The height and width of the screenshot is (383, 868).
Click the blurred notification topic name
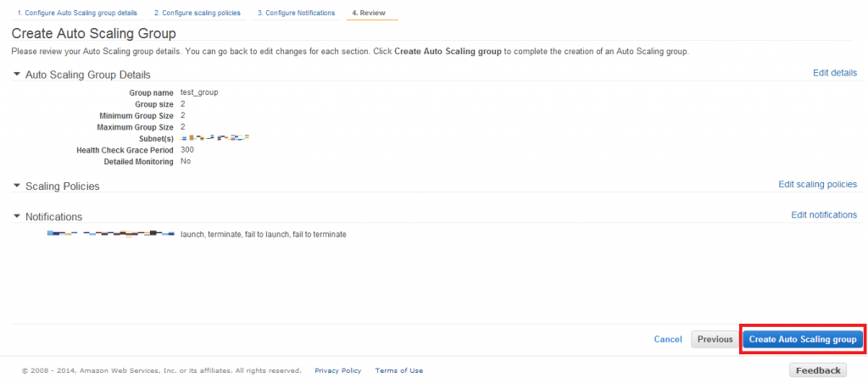click(111, 234)
